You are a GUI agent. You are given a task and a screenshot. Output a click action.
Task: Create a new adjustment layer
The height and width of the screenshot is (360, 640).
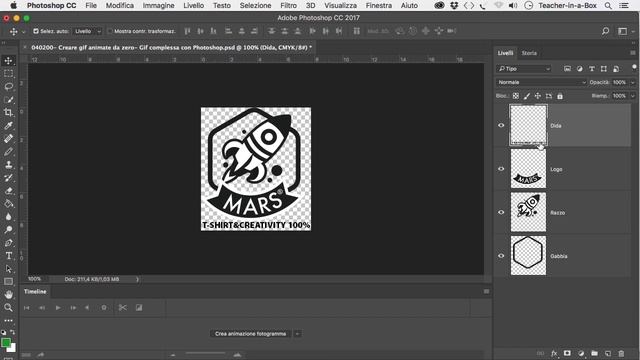click(581, 353)
